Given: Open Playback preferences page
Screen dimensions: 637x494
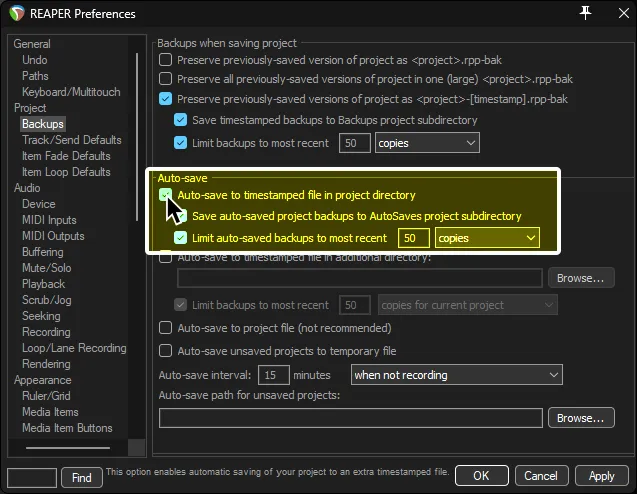Looking at the screenshot, I should tap(43, 284).
